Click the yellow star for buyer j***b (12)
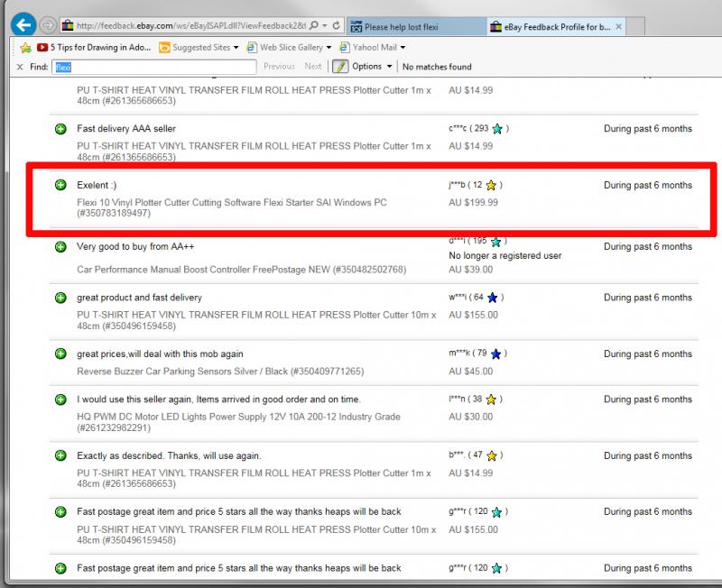Image resolution: width=722 pixels, height=588 pixels. tap(491, 185)
